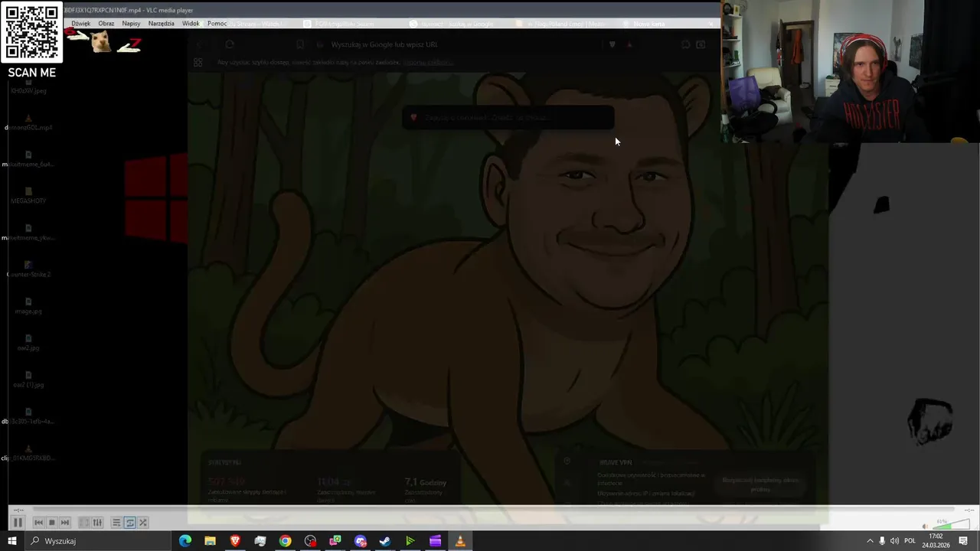Adjust the VLC volume slider at 61%
The width and height of the screenshot is (980, 551).
point(952,525)
